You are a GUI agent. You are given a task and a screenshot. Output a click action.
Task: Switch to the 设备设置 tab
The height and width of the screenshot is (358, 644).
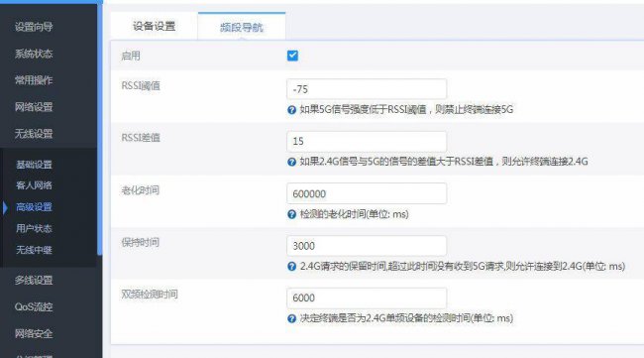pos(154,27)
